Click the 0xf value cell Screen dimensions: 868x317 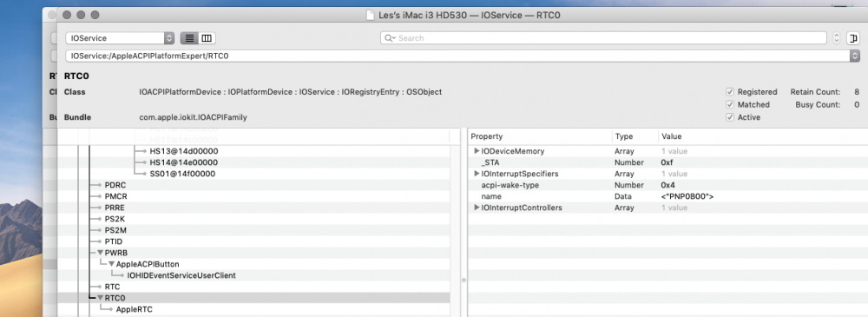click(667, 162)
